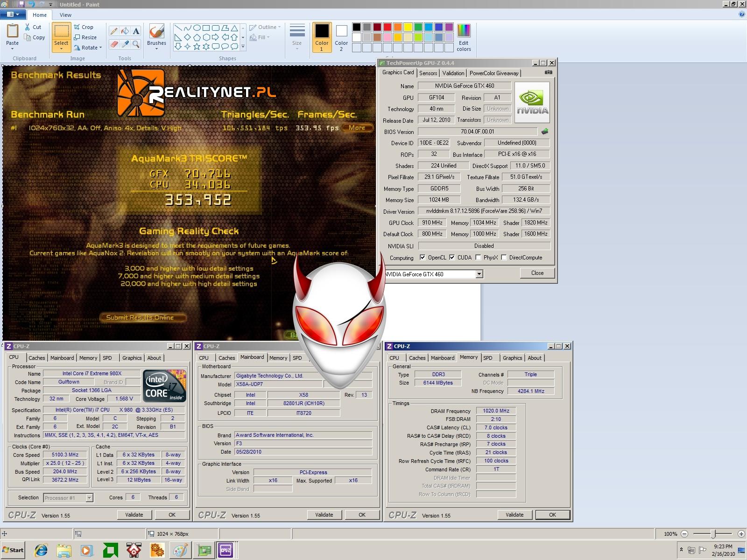Click the Resize image option

coord(85,37)
